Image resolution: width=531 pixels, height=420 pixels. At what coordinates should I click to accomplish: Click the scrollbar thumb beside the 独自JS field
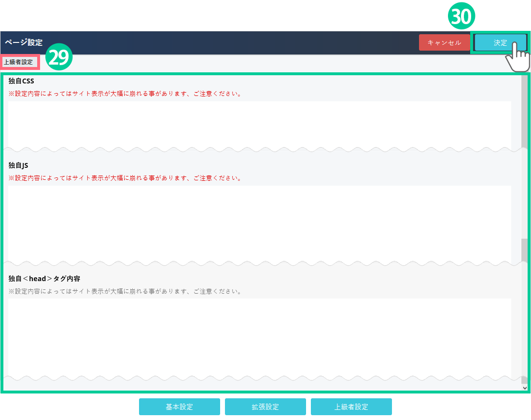(524, 250)
